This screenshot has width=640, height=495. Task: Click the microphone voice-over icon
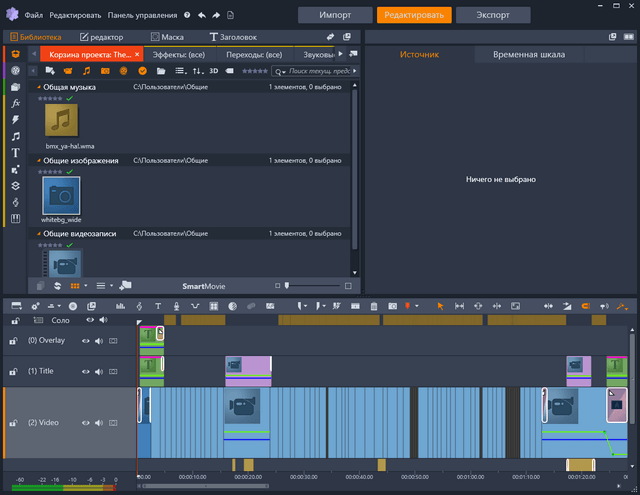175,305
